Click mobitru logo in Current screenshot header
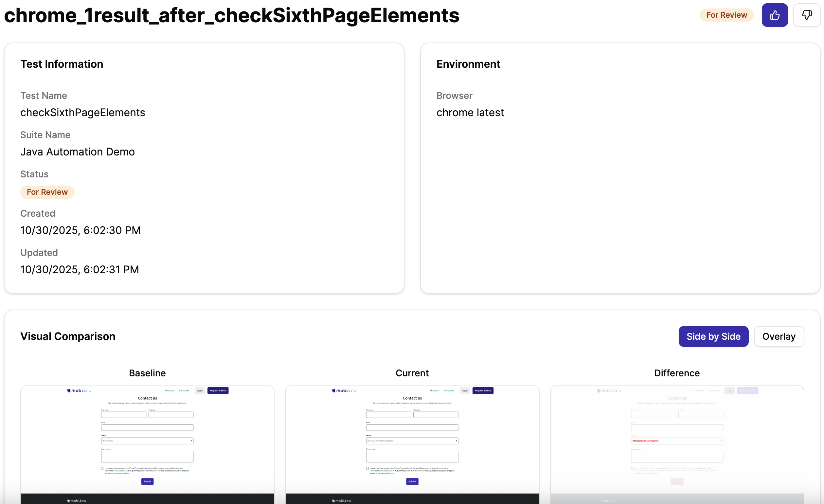 (x=344, y=390)
